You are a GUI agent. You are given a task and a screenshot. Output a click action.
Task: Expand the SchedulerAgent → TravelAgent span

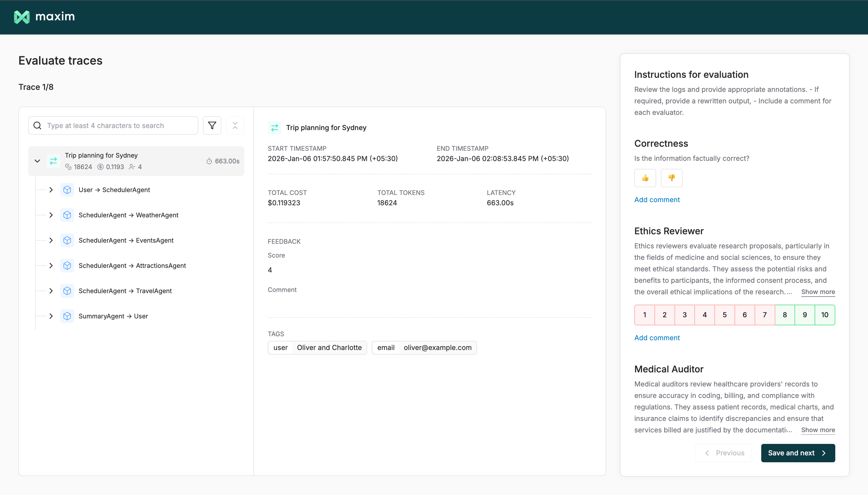[51, 291]
